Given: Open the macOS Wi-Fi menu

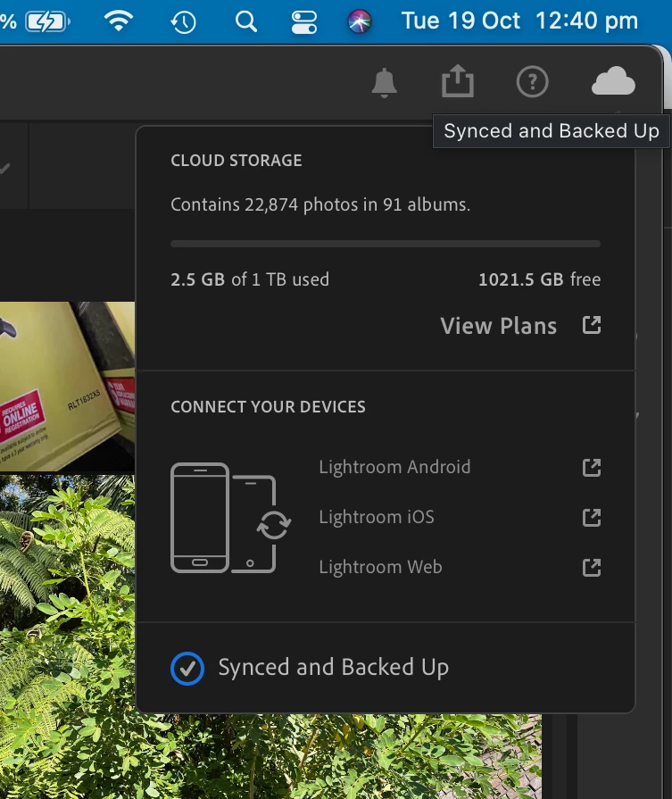Looking at the screenshot, I should click(118, 21).
